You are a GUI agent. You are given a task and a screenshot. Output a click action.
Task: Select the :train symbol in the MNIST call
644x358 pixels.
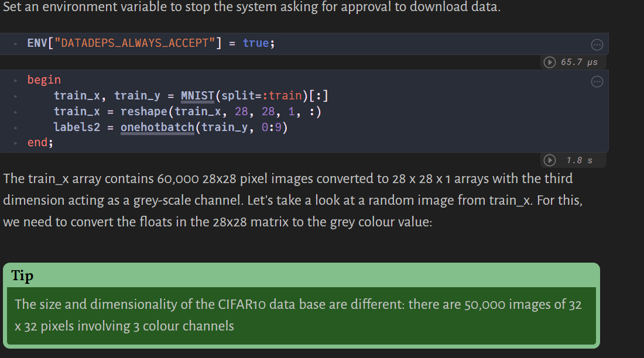point(283,95)
